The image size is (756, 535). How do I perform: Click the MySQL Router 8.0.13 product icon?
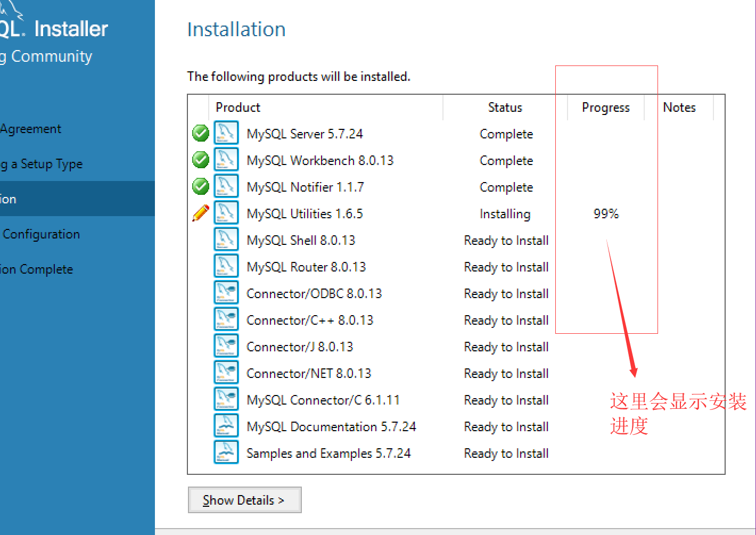[226, 266]
